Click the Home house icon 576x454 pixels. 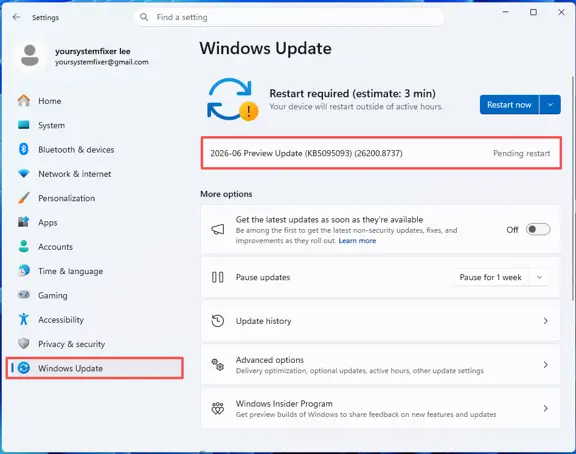pos(24,101)
